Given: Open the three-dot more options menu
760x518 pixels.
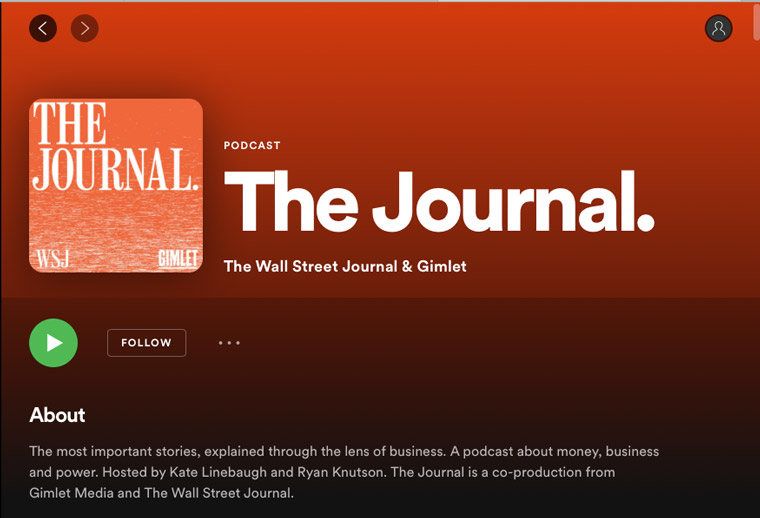Looking at the screenshot, I should tap(229, 343).
